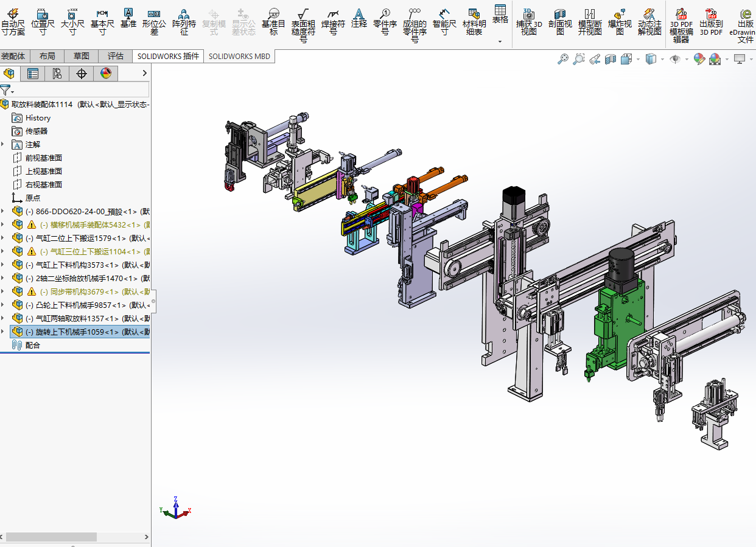
Task: Click the 基准目标 datum target tool
Action: (274, 22)
